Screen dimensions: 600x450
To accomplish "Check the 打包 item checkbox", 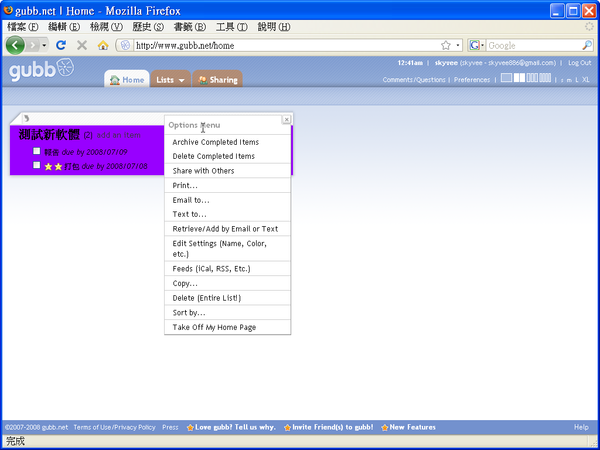I will click(36, 165).
